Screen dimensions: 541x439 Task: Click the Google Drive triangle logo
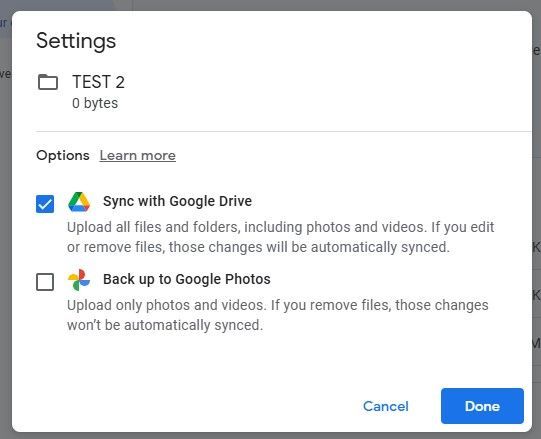point(79,202)
